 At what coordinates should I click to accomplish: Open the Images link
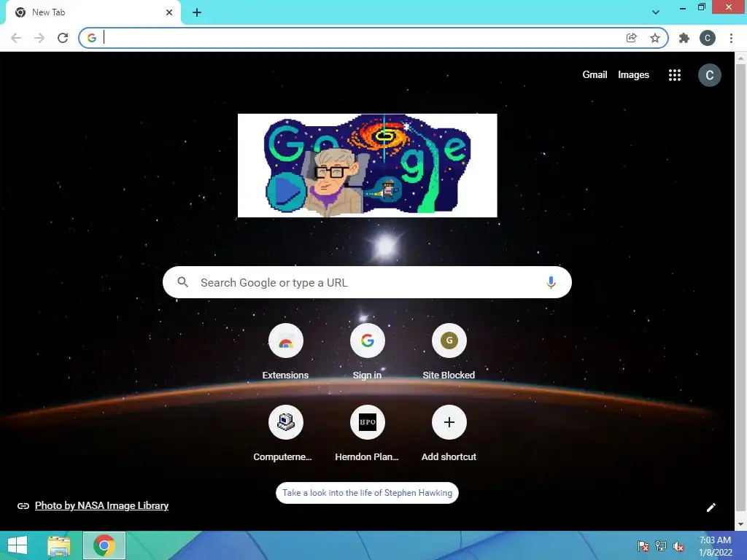[633, 75]
